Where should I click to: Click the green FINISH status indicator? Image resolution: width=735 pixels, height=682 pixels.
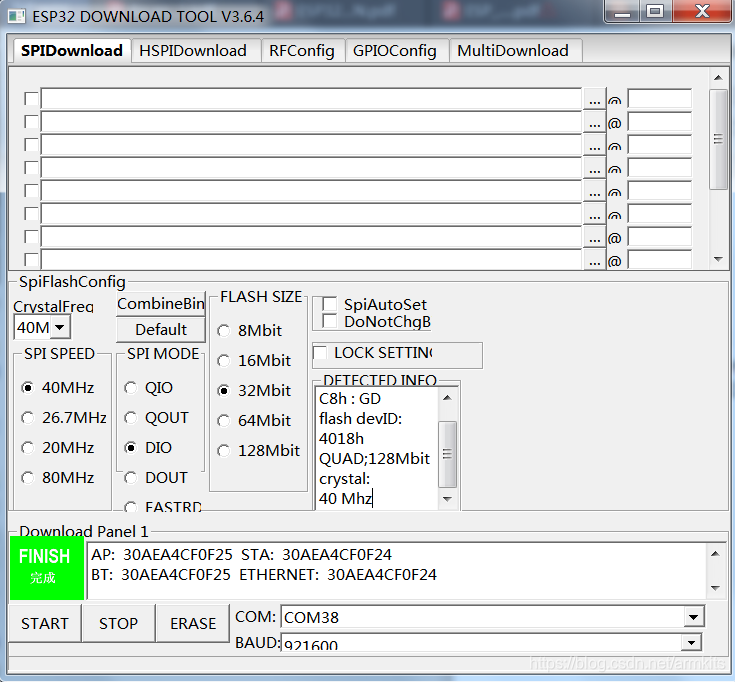(47, 568)
